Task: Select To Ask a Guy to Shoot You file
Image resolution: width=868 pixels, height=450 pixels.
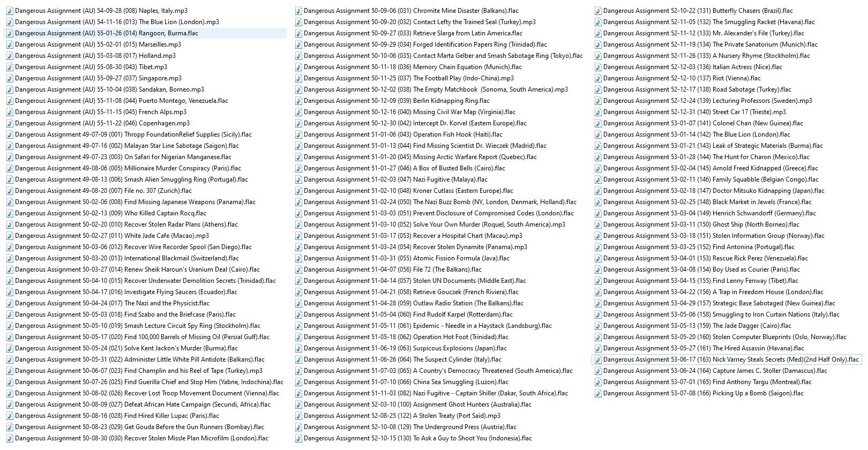Action: 417,438
